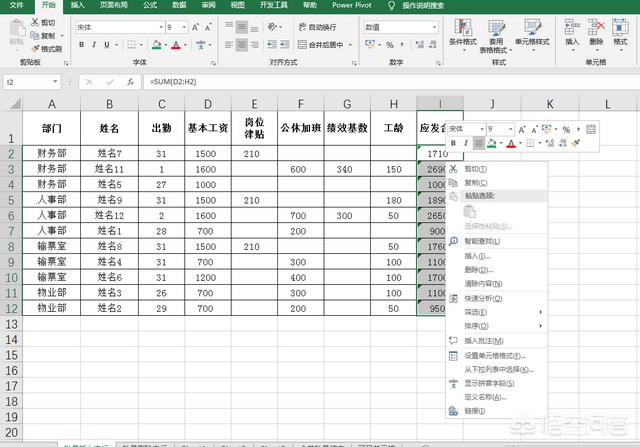Toggle bold in the ribbon font group

click(x=82, y=45)
